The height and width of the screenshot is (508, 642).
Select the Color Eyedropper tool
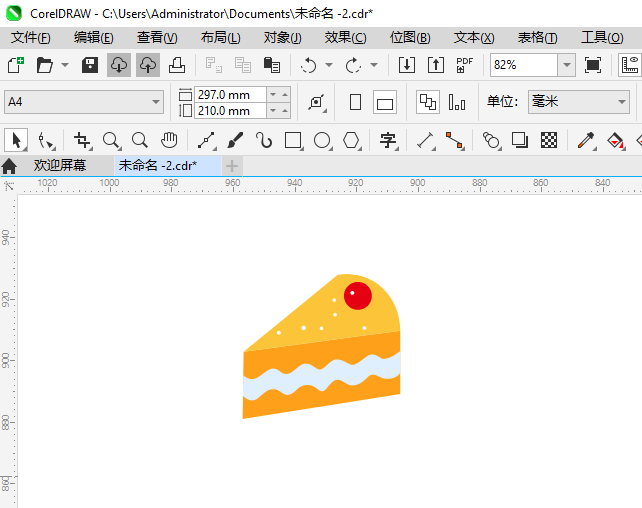(x=586, y=140)
